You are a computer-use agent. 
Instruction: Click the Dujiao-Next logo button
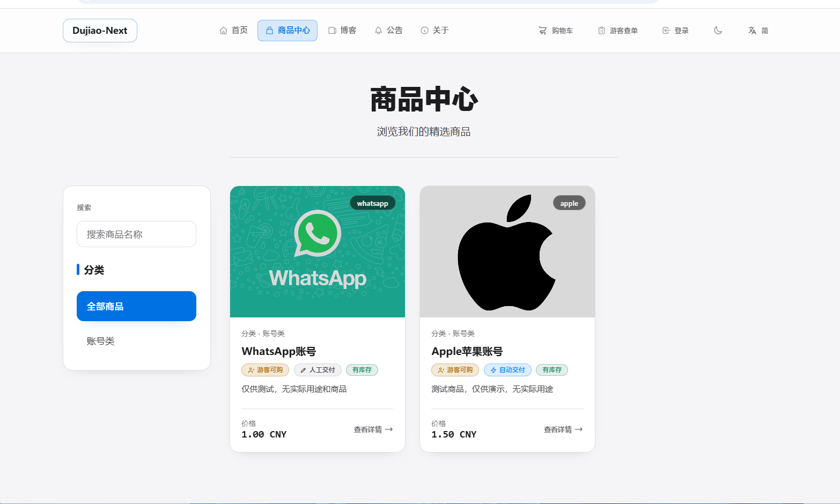[x=100, y=31]
